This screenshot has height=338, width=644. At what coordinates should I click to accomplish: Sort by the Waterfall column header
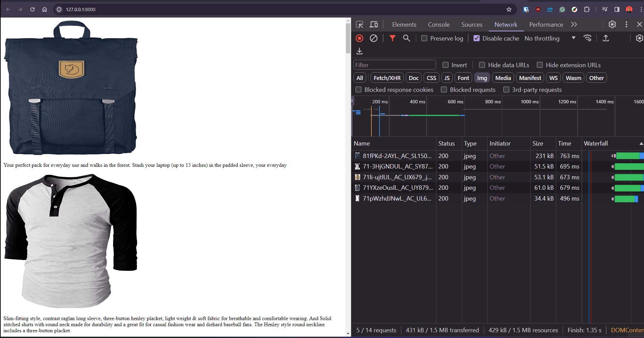(596, 144)
